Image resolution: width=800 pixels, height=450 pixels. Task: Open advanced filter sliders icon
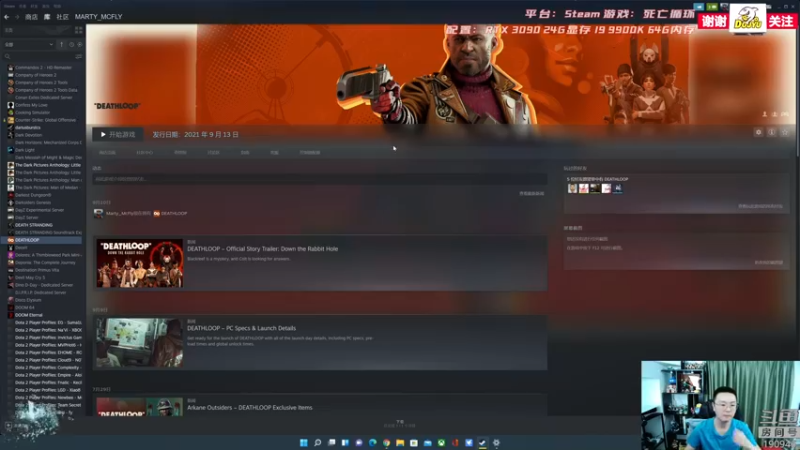pyautogui.click(x=79, y=56)
